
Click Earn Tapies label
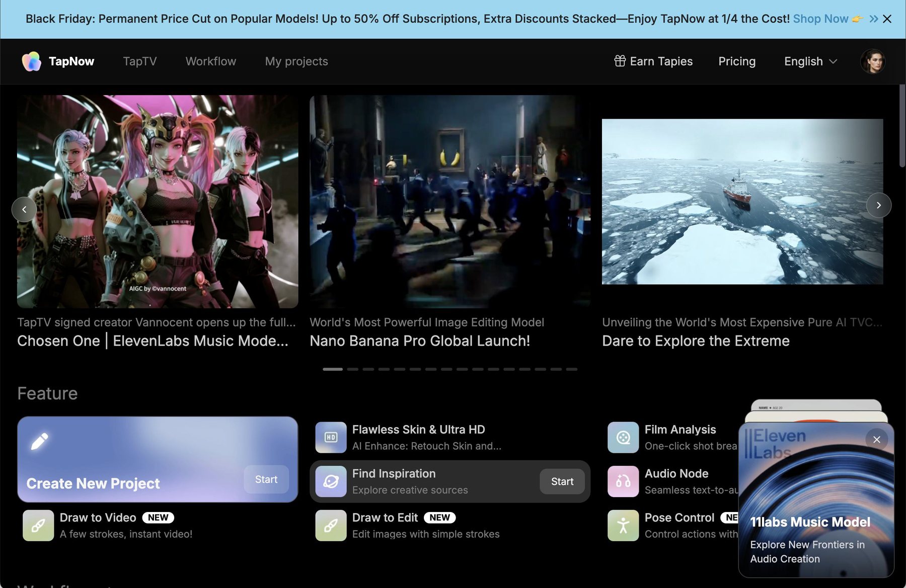pyautogui.click(x=661, y=61)
